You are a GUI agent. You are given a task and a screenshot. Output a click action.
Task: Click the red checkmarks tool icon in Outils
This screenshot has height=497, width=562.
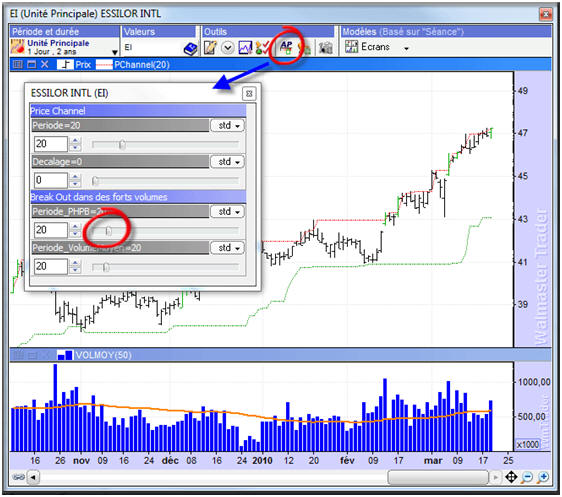pyautogui.click(x=262, y=48)
